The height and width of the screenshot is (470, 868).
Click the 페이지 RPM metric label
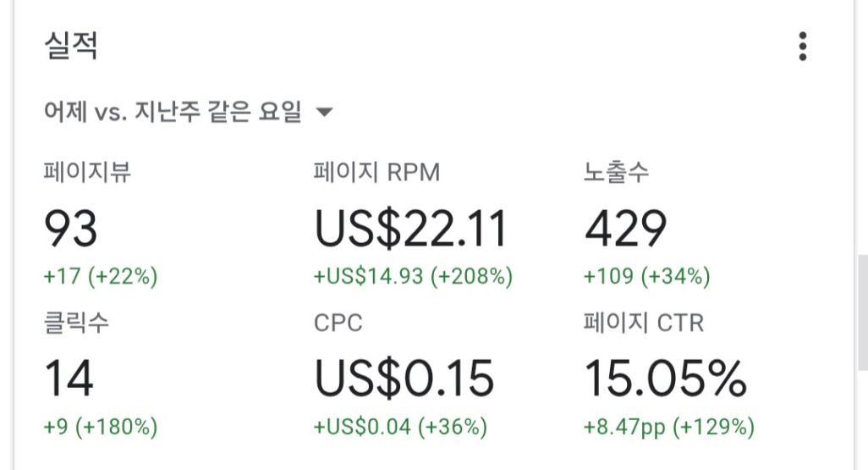[376, 173]
